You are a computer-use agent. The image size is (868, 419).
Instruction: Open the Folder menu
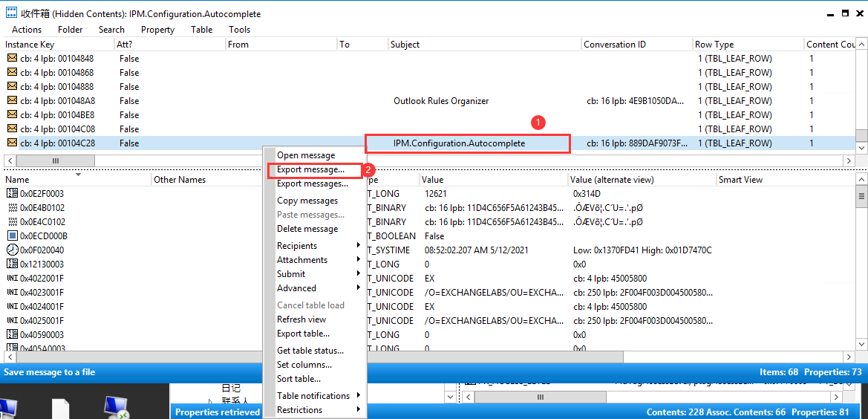[71, 30]
